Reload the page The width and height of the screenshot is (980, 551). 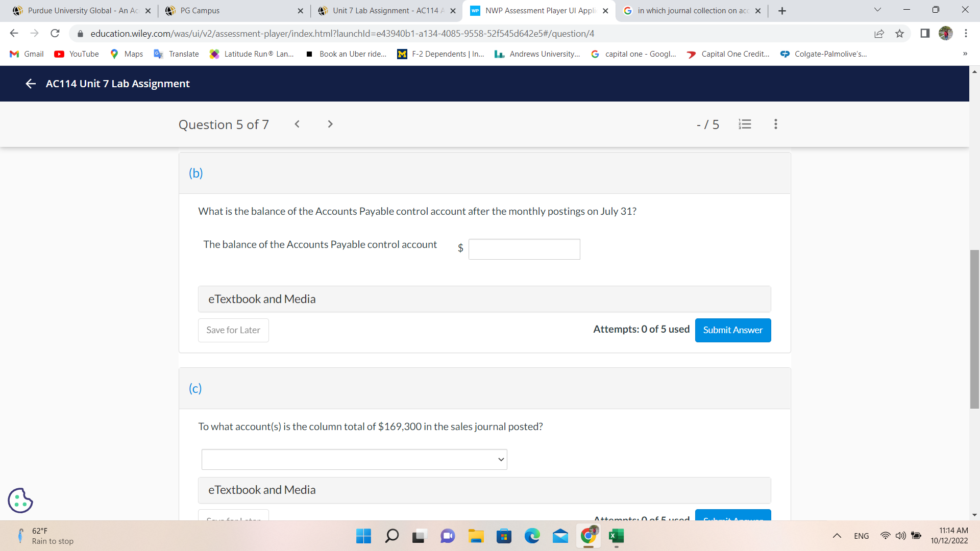click(x=55, y=34)
